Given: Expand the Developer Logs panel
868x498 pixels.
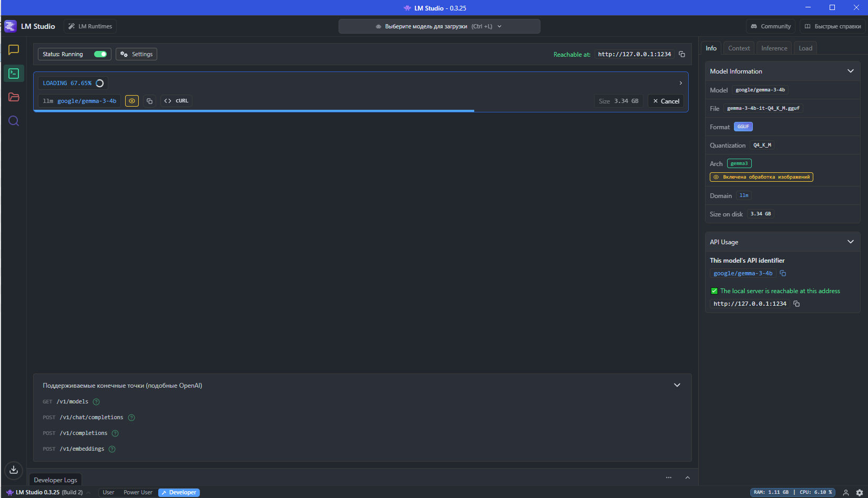Looking at the screenshot, I should [x=687, y=478].
